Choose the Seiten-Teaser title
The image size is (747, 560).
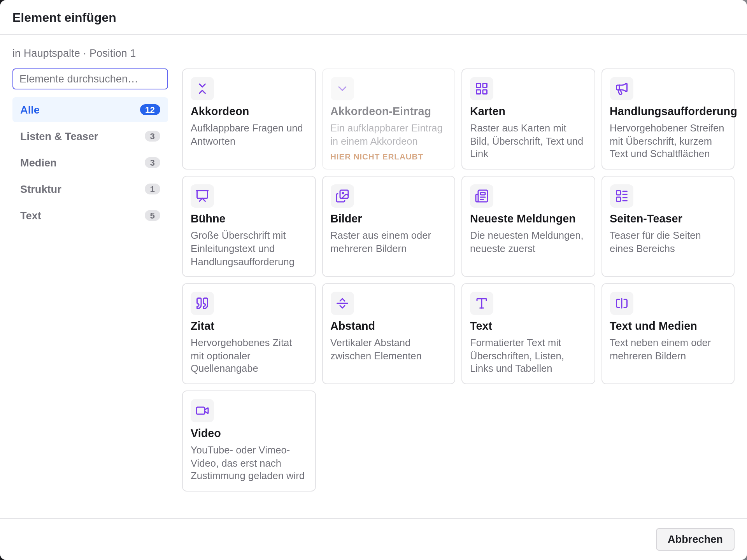click(646, 219)
